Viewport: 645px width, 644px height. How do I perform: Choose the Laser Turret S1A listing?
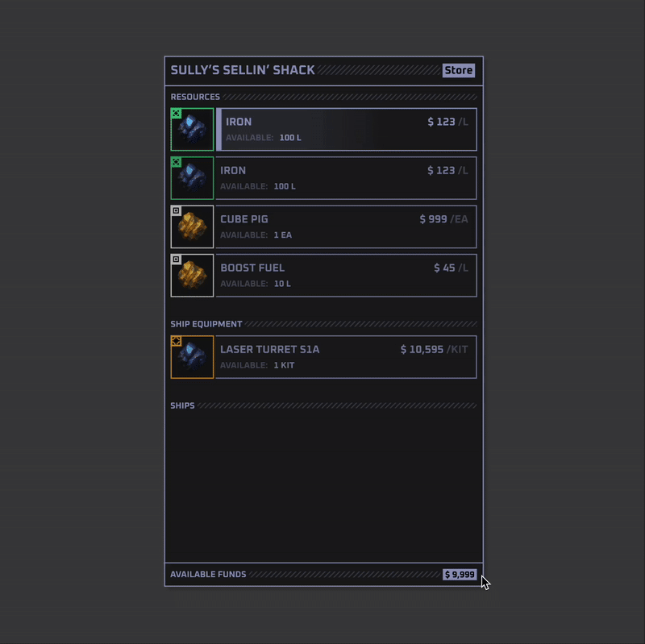(x=347, y=357)
